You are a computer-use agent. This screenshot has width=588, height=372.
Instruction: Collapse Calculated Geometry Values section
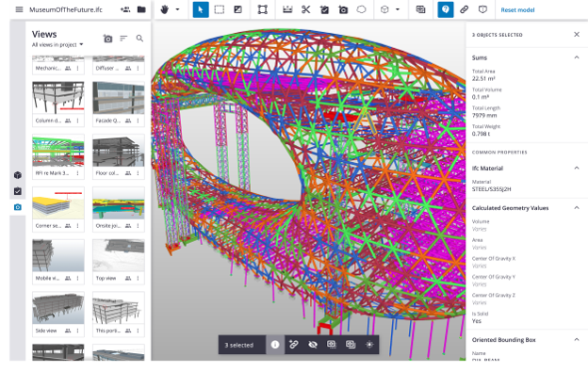pos(577,208)
